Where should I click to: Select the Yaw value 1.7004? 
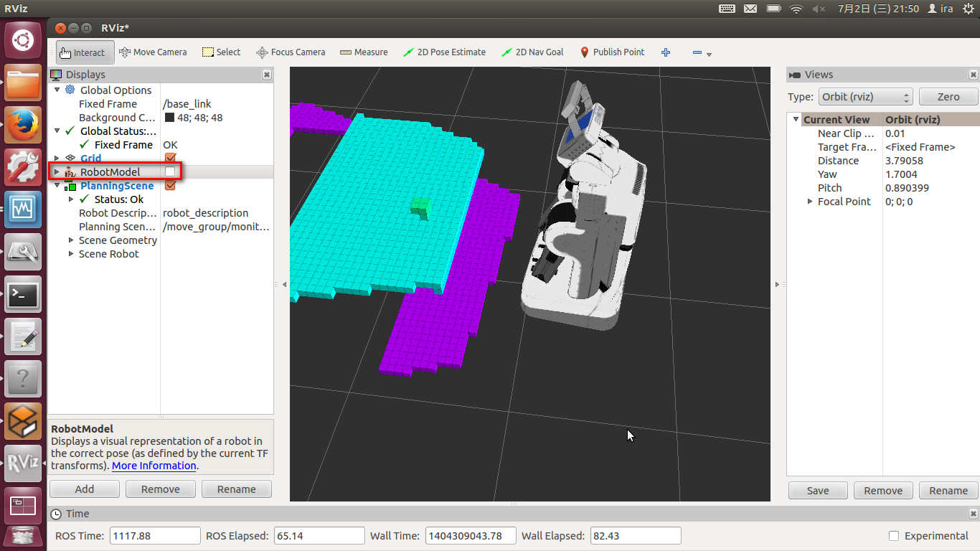901,174
